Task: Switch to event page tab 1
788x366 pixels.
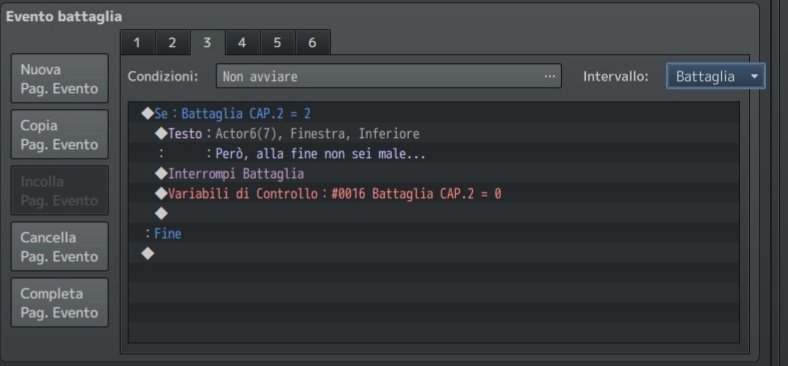Action: 137,43
